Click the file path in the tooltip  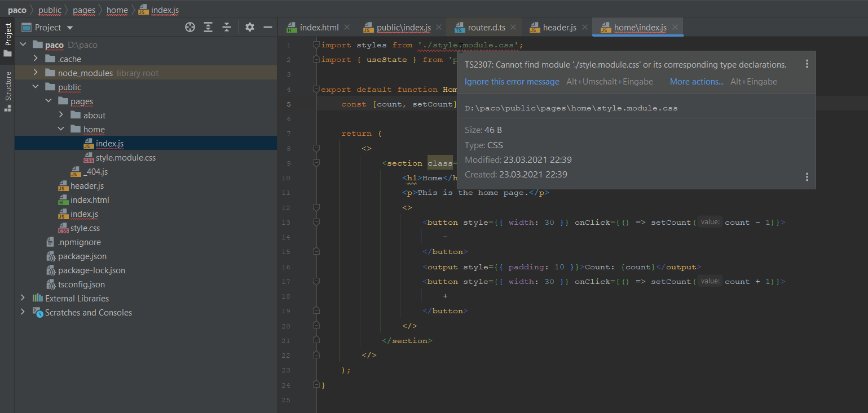(571, 108)
